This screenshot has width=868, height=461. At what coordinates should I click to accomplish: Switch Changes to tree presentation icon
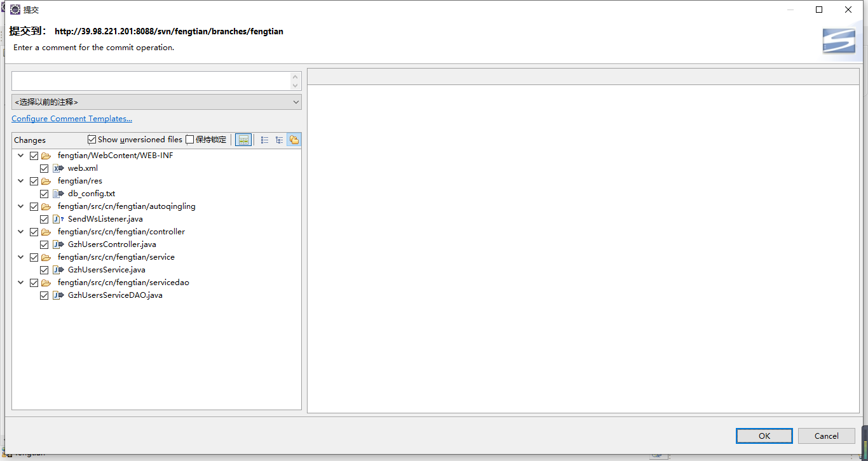pyautogui.click(x=279, y=140)
